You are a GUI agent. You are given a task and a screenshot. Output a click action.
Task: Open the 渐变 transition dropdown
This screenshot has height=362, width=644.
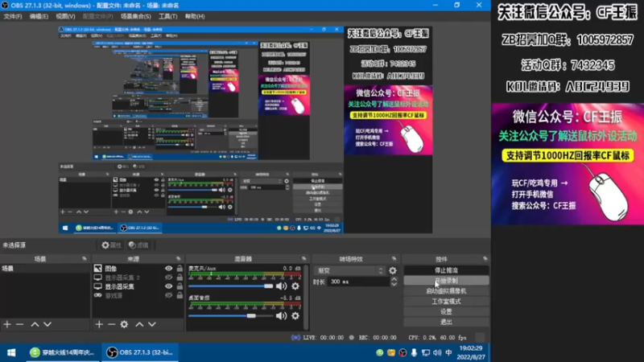tap(350, 270)
